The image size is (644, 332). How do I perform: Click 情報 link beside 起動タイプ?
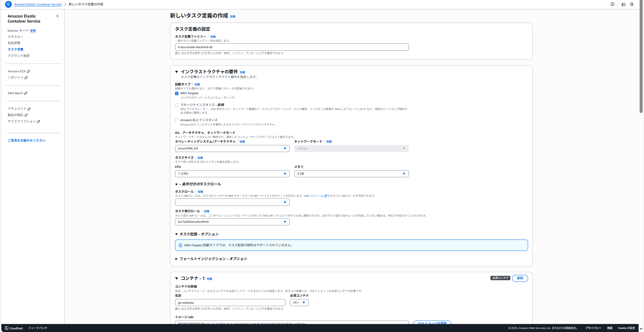(x=197, y=84)
